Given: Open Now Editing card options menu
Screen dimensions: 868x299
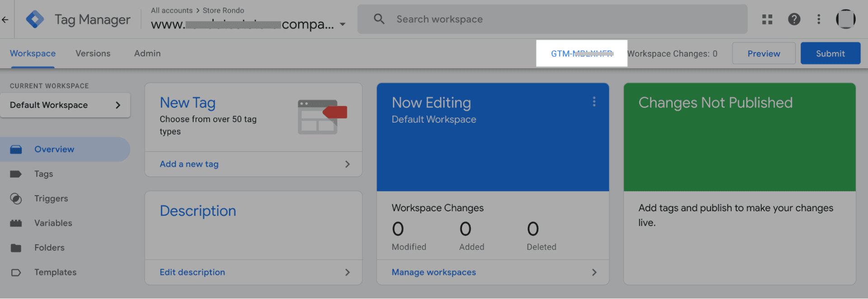Looking at the screenshot, I should [594, 102].
